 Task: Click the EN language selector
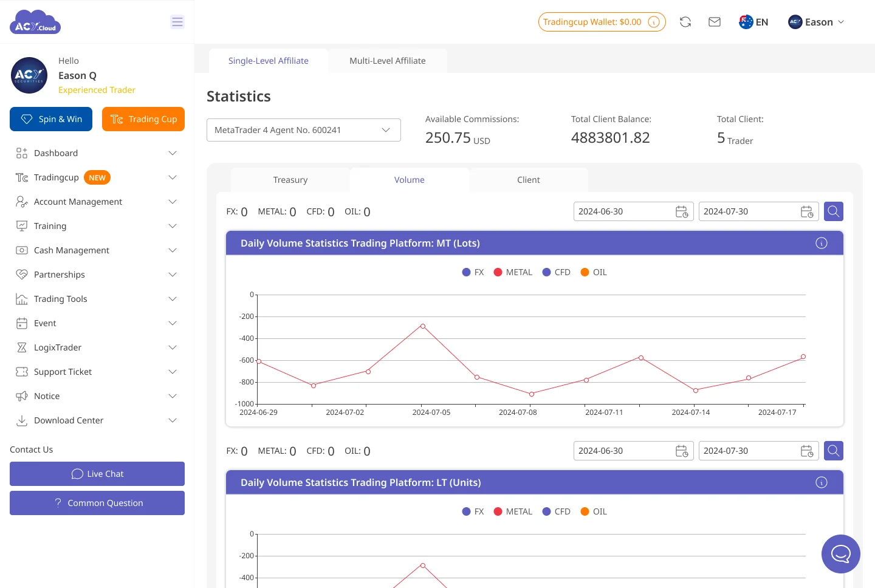point(754,22)
